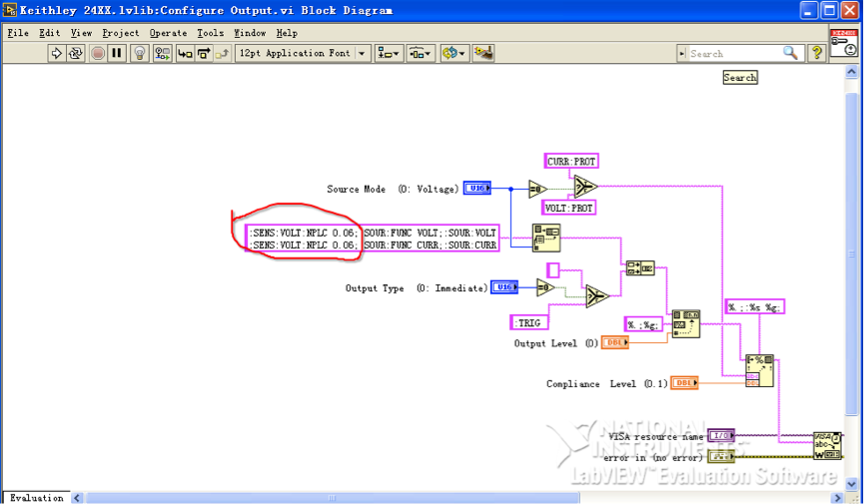This screenshot has height=504, width=864.
Task: Click the red Abort Execution button
Action: point(98,54)
